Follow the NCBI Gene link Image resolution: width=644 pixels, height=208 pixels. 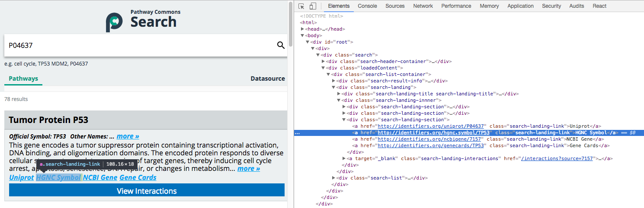click(x=100, y=177)
